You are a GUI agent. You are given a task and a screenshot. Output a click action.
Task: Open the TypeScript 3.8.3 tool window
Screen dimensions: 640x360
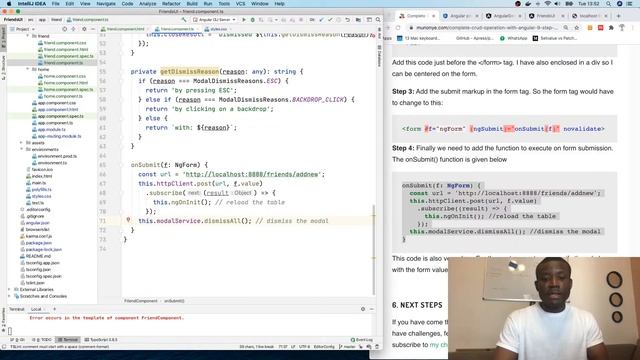pos(101,340)
